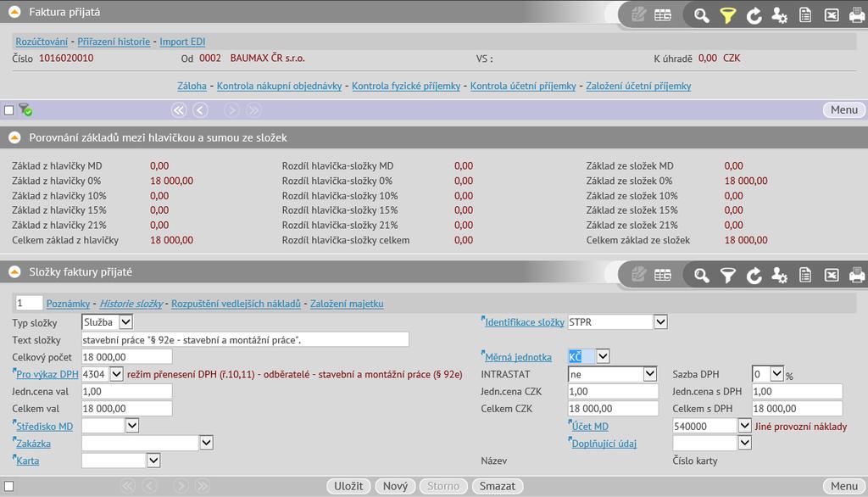
Task: Go to previous record in the upper navigation bar
Action: pos(200,109)
